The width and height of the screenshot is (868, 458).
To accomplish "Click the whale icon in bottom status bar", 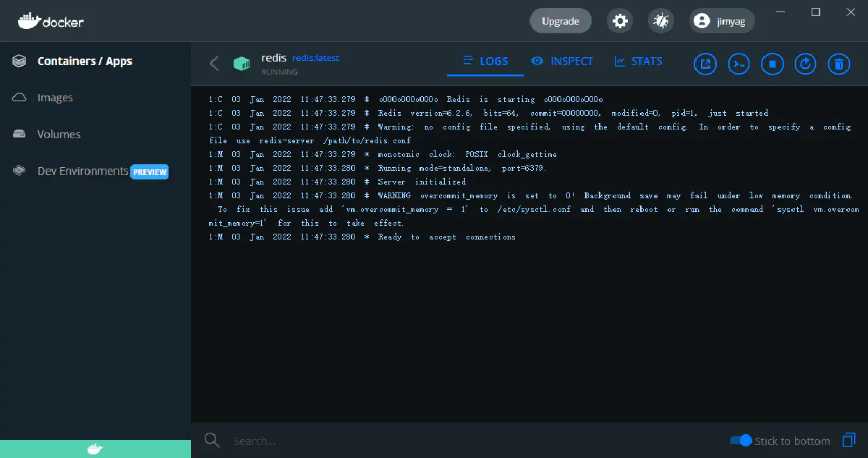I will tap(95, 449).
